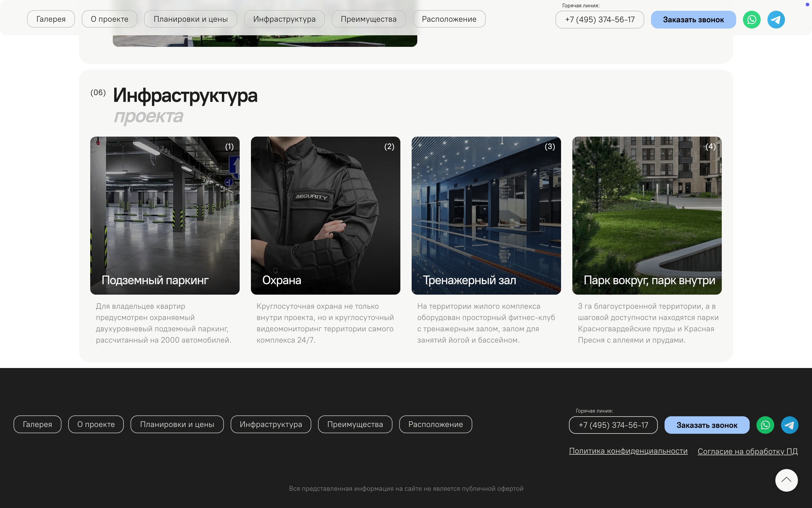This screenshot has width=812, height=508.
Task: Open Планировки и цены in footer navigation
Action: (x=177, y=424)
